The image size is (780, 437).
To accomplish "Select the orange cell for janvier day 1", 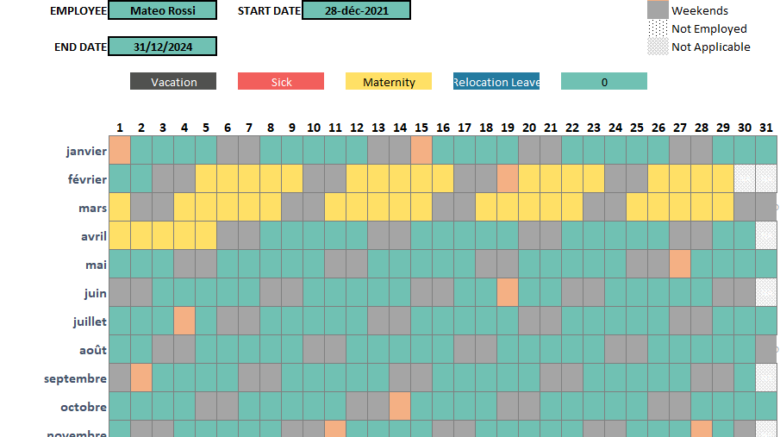I will pos(120,150).
